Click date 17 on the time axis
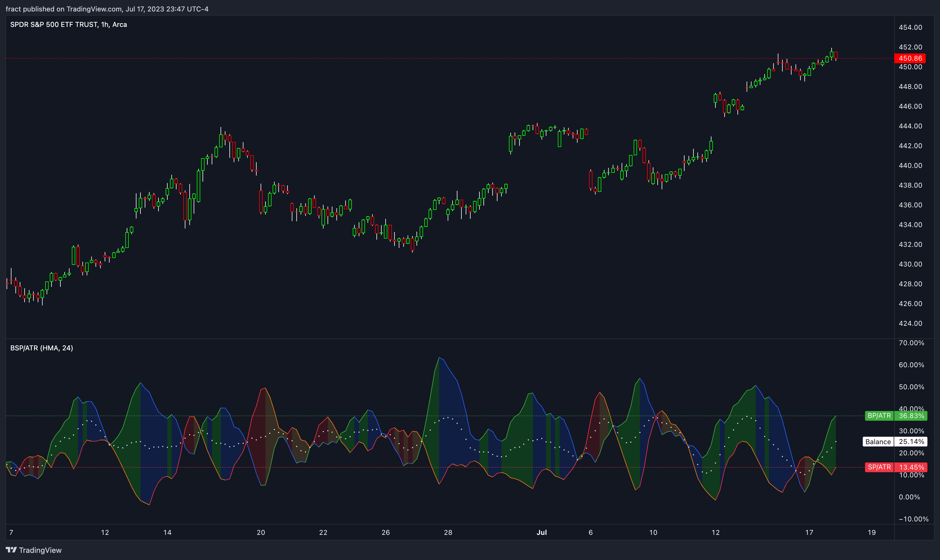 [809, 533]
